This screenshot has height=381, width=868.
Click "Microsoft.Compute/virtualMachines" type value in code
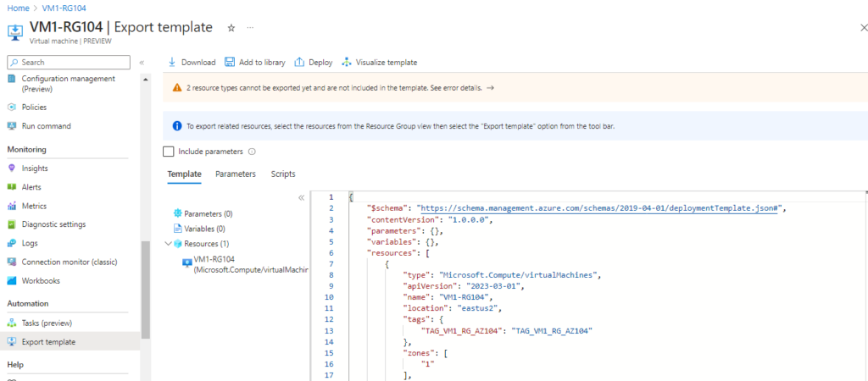click(x=517, y=275)
